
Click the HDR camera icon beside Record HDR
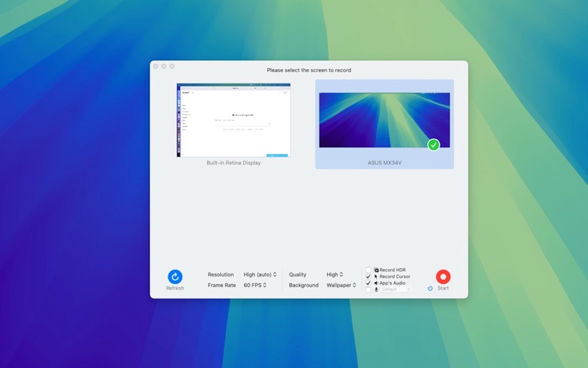376,269
